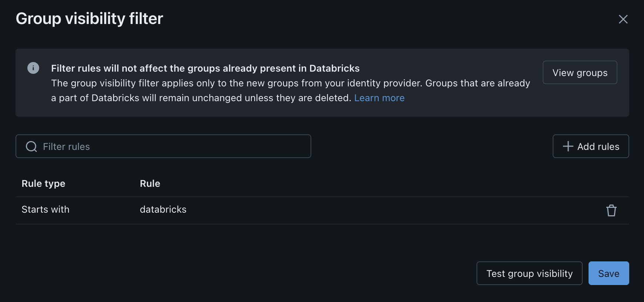The image size is (644, 302).
Task: Click the 'Rule type' column header
Action: (x=44, y=183)
